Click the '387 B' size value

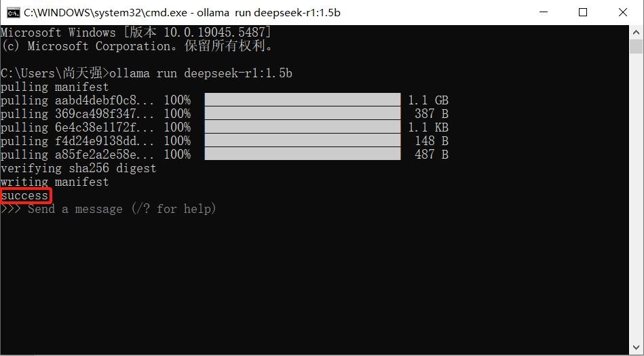click(x=431, y=114)
